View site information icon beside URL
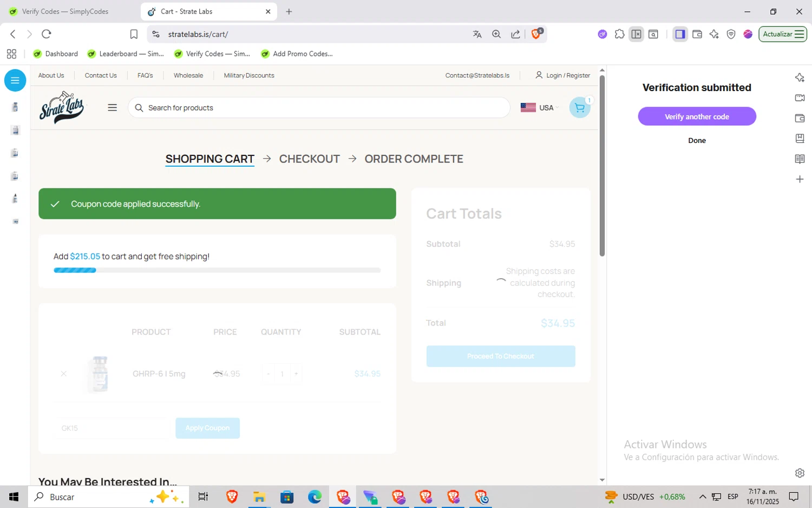 (x=156, y=34)
